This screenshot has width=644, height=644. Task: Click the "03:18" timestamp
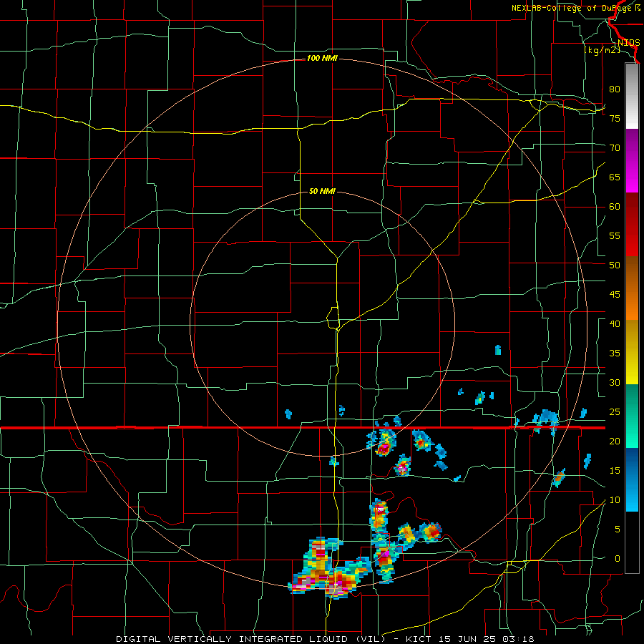pos(517,639)
